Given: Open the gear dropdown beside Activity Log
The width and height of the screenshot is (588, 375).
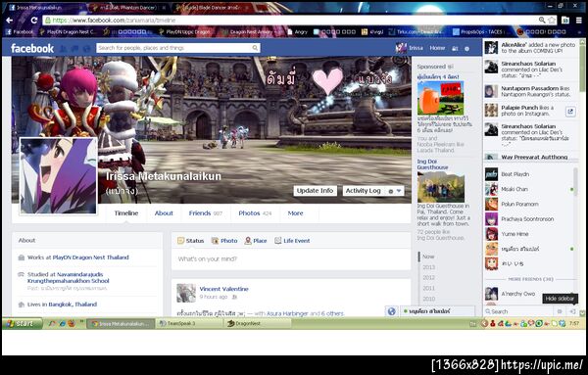Looking at the screenshot, I should tap(395, 191).
